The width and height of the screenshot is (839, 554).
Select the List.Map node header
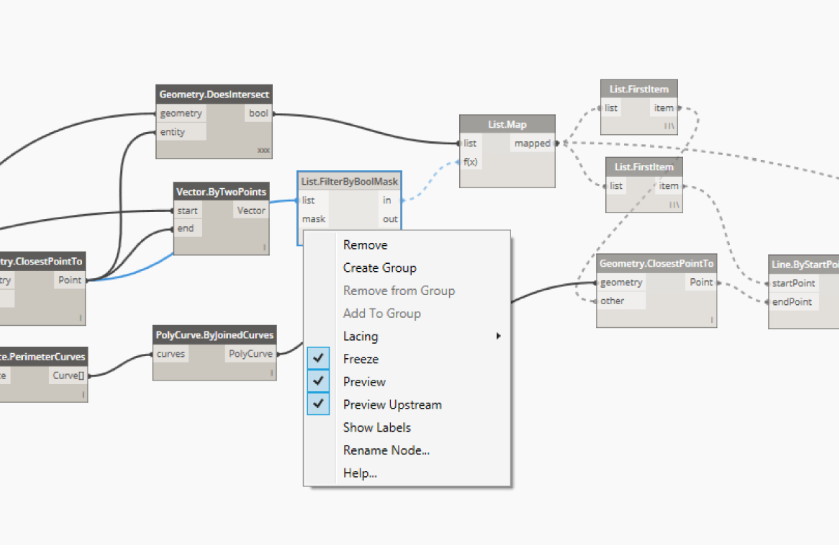pos(507,124)
